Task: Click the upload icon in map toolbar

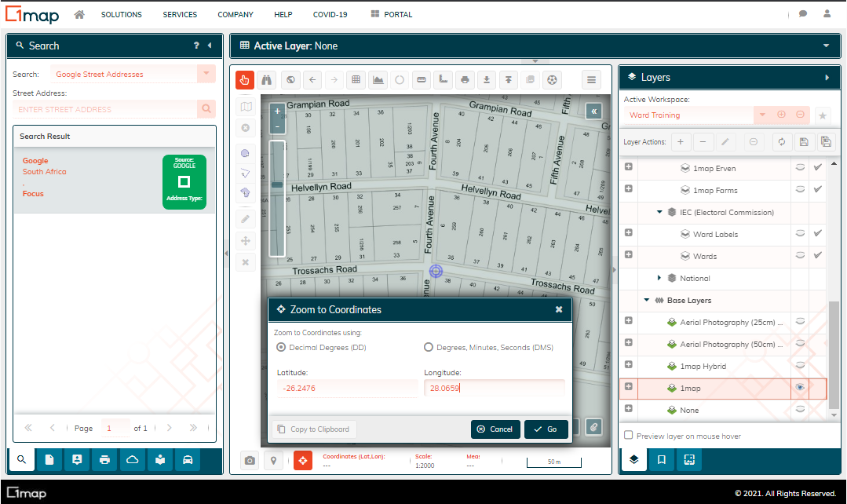Action: click(x=509, y=80)
